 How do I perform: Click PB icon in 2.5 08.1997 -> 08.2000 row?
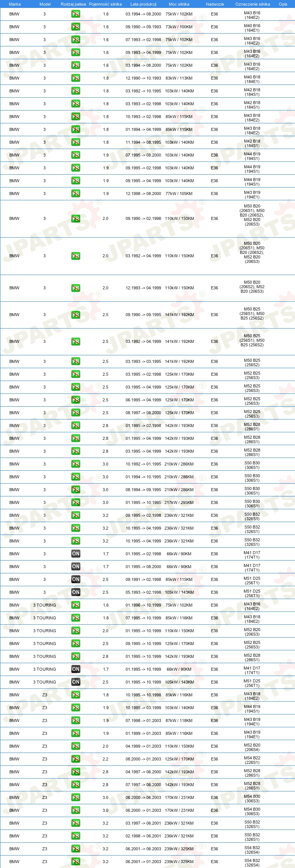point(75,413)
